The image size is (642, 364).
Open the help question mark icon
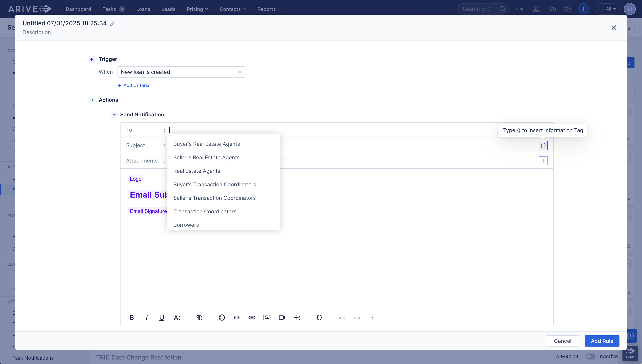pyautogui.click(x=567, y=9)
